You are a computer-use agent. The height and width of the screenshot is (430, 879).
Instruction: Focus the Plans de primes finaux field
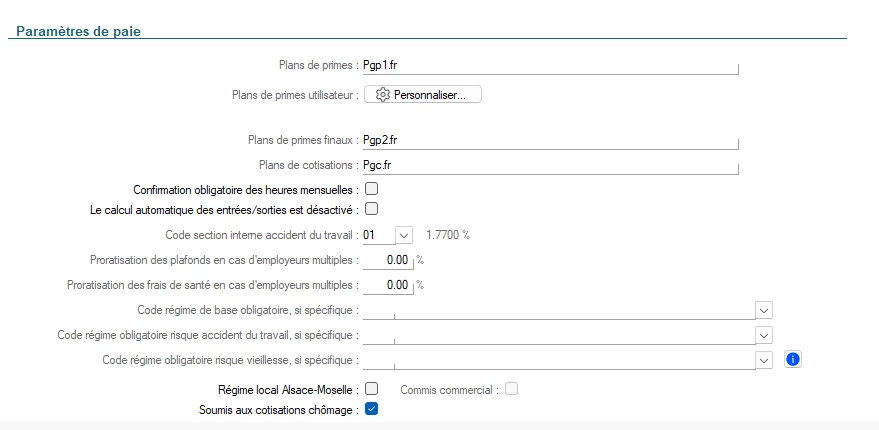click(x=550, y=140)
